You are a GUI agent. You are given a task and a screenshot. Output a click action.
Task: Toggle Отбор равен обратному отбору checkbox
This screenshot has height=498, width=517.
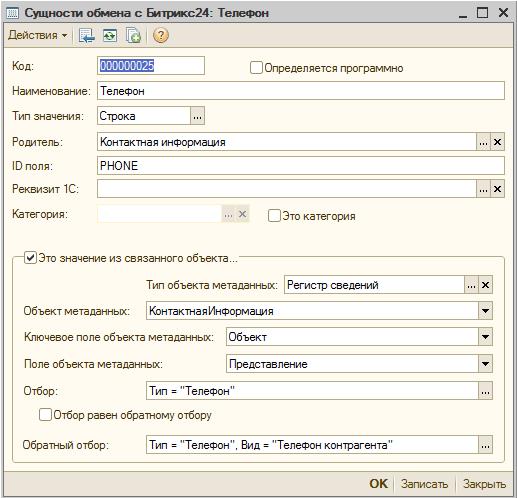point(45,415)
